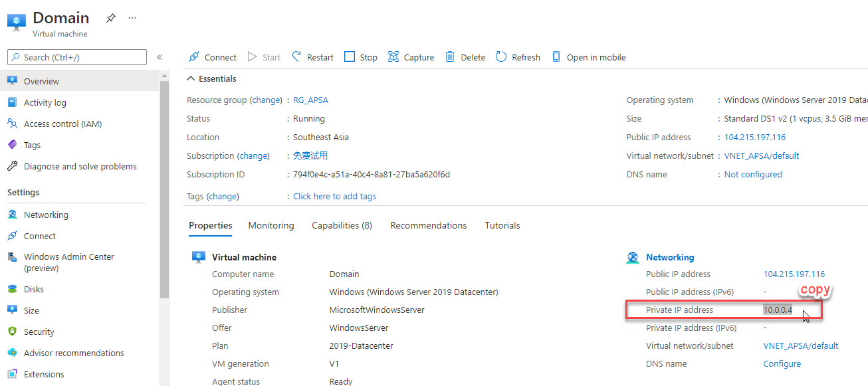Click the Connect icon in toolbar
This screenshot has height=386, width=868.
pyautogui.click(x=195, y=57)
